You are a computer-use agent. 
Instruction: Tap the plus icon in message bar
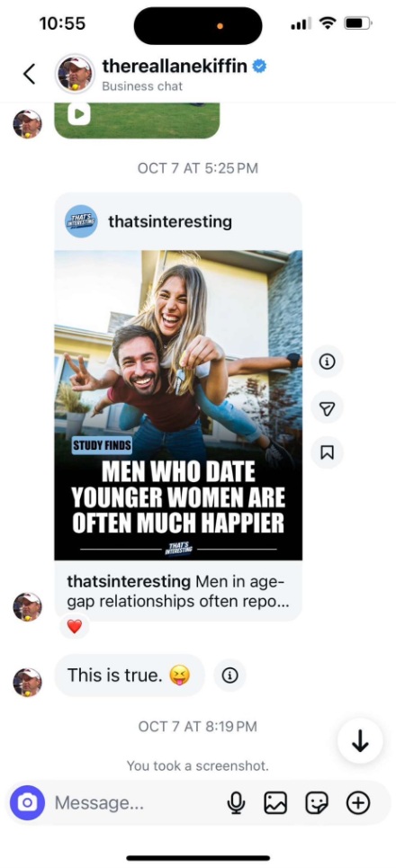click(x=358, y=802)
